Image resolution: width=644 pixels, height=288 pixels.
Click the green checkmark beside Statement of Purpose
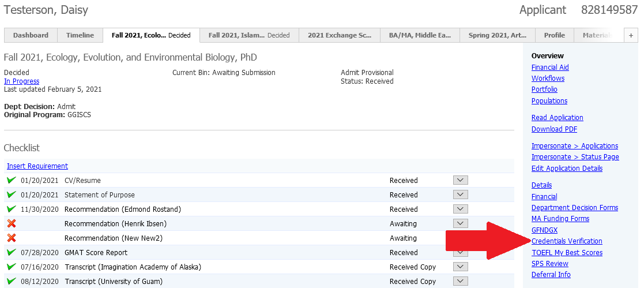12,195
